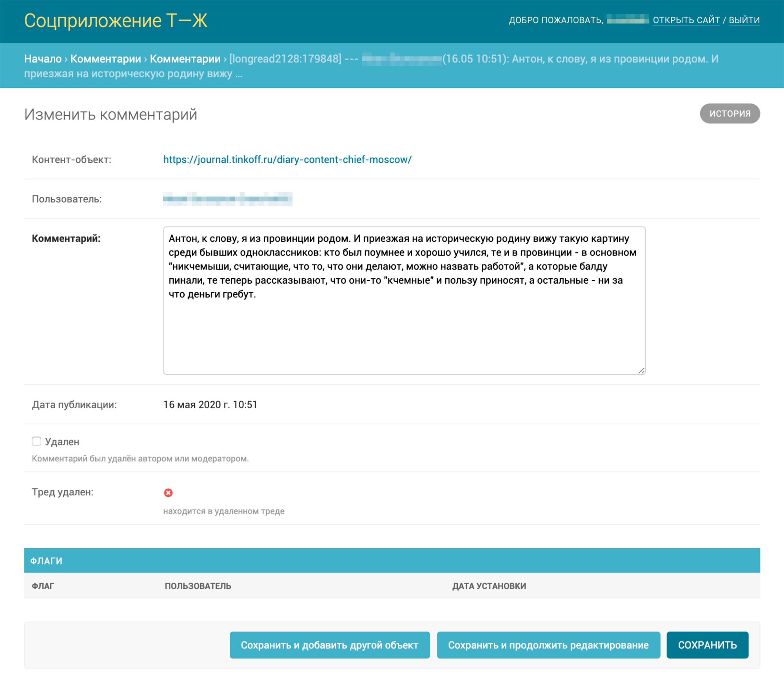
Task: Click the blurred Пользователь value
Action: [227, 199]
